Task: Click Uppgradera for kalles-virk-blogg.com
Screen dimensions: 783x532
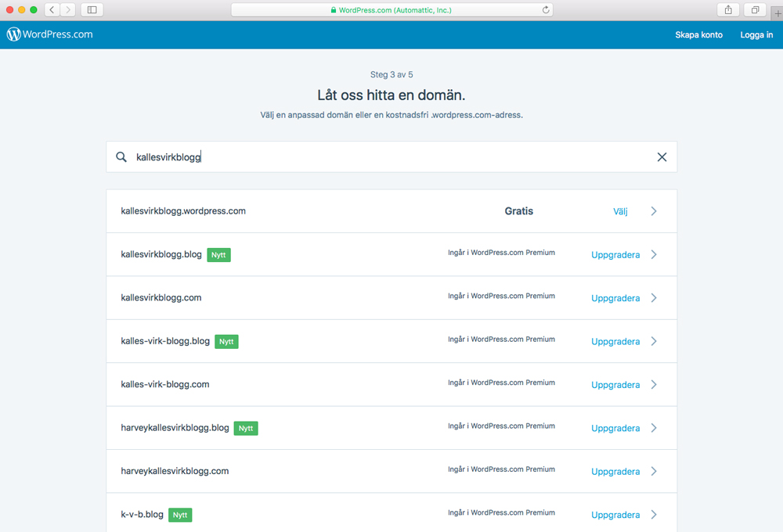Action: point(615,385)
